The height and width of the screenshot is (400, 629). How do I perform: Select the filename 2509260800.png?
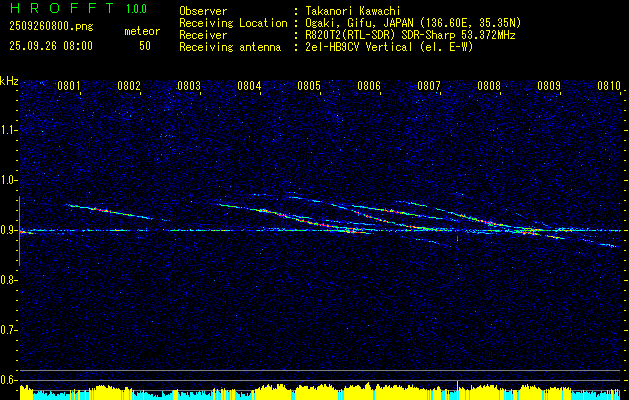pos(51,27)
